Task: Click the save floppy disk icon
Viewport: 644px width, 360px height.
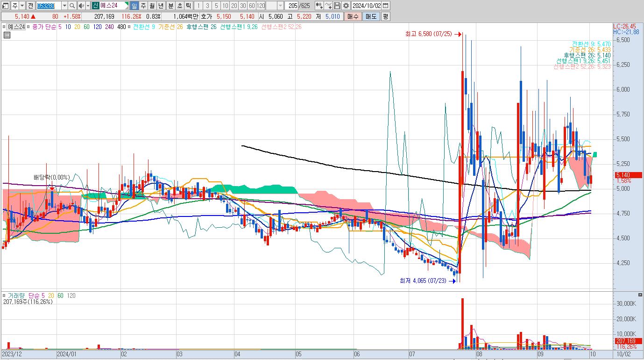Action: point(337,6)
